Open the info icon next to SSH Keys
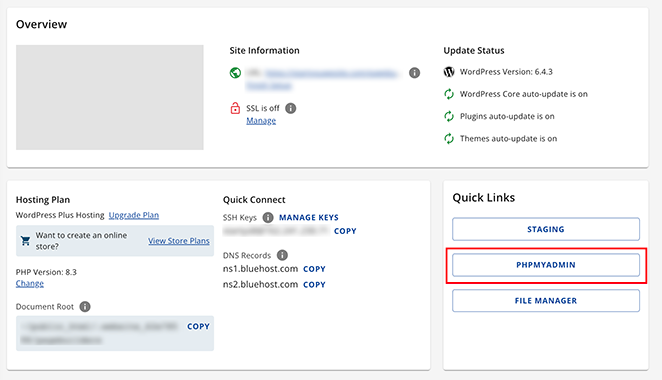662x380 pixels. coord(268,217)
